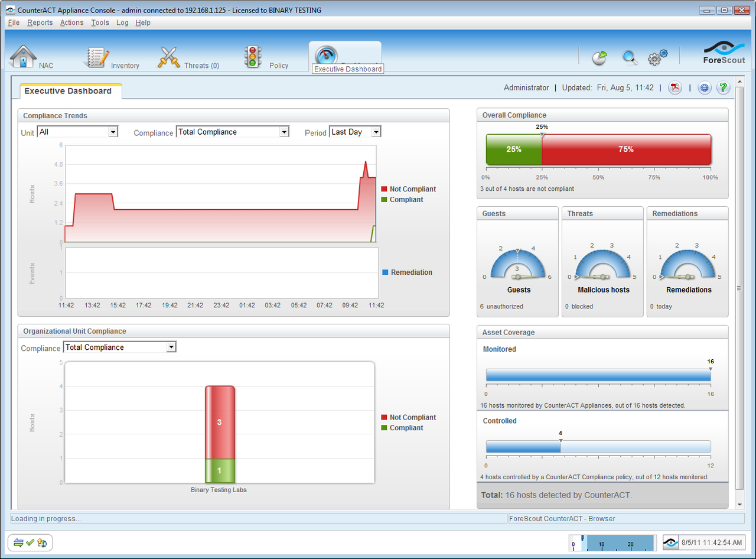Click the third status icon with arrow

coord(42,542)
